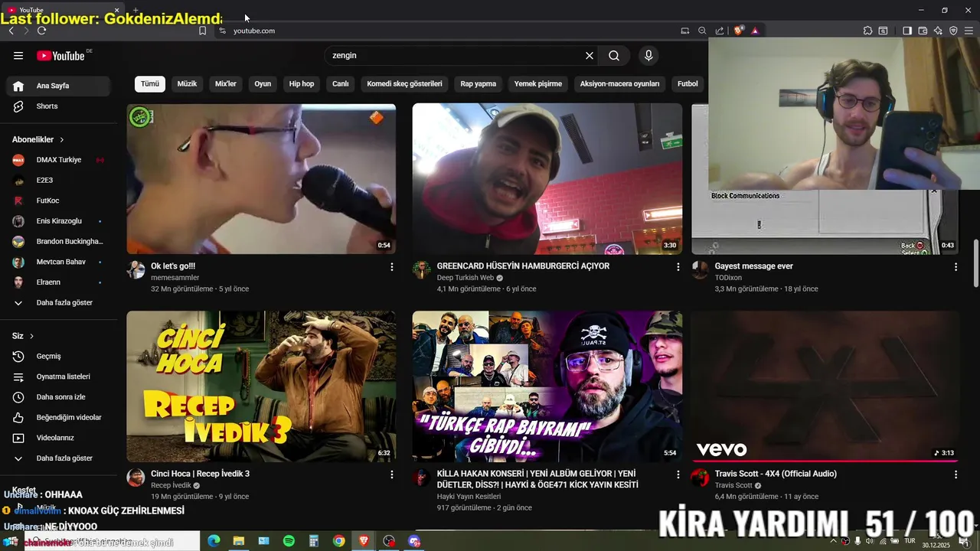The image size is (980, 551).
Task: Open Beğendiğim videolar liked videos
Action: pyautogui.click(x=58, y=417)
